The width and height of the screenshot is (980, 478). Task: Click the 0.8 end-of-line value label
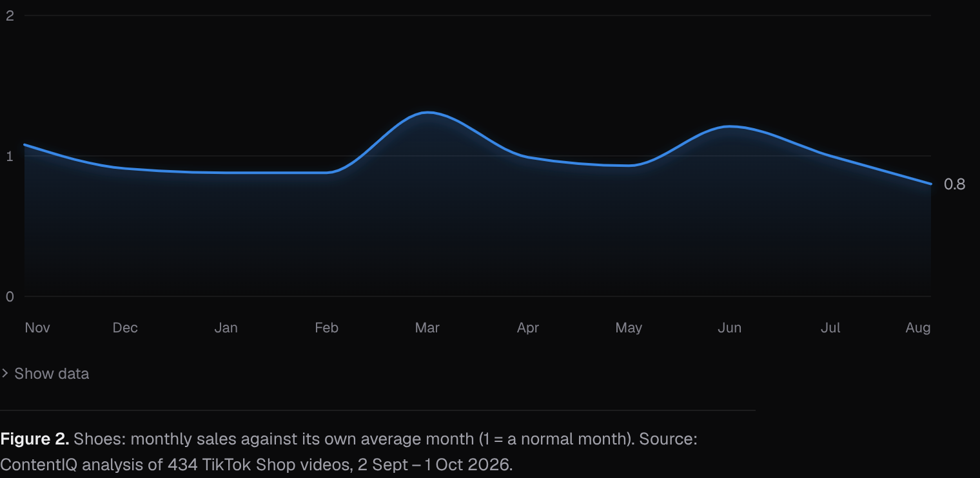954,184
